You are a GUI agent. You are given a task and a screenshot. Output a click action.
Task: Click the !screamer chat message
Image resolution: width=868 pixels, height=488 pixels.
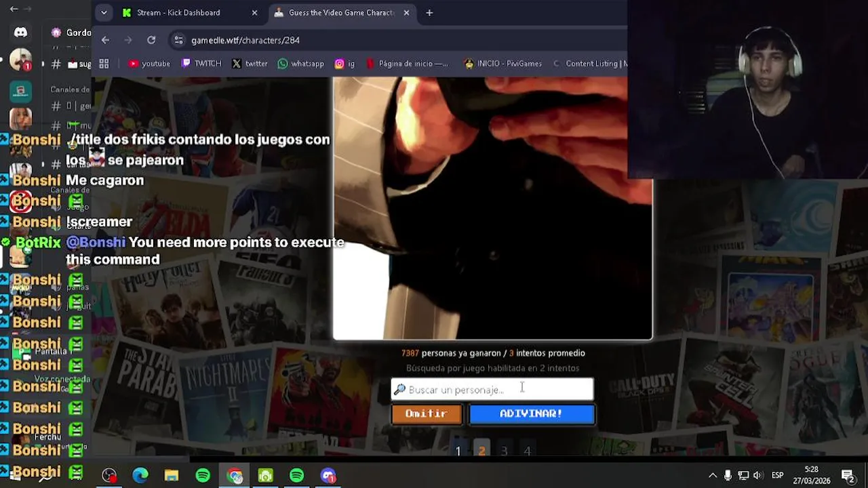click(x=99, y=222)
